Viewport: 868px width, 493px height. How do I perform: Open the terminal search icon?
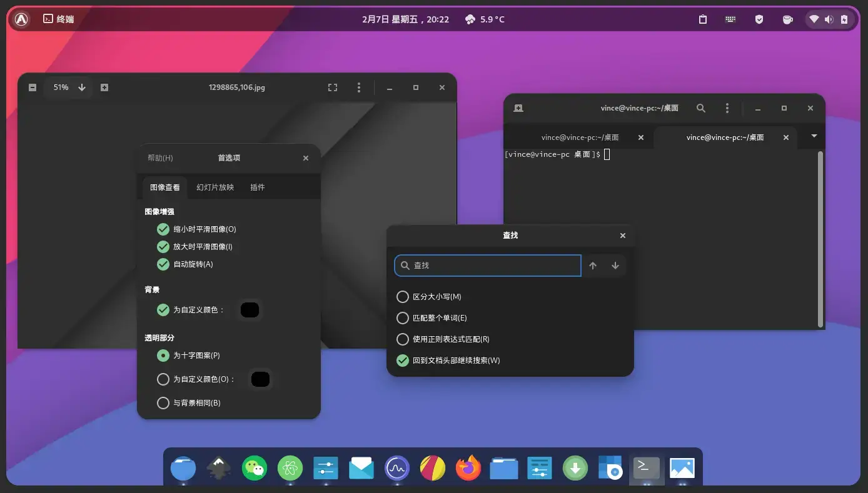point(701,107)
